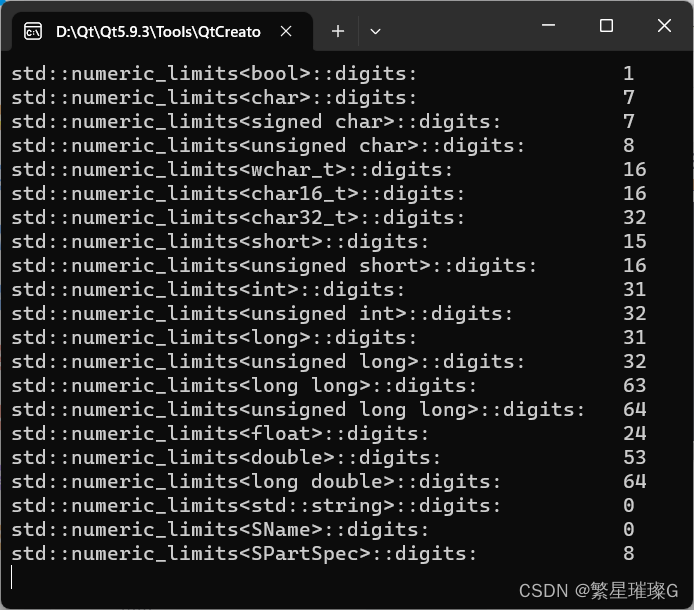Click value 53 on the double row
Image resolution: width=694 pixels, height=610 pixels.
pos(635,457)
